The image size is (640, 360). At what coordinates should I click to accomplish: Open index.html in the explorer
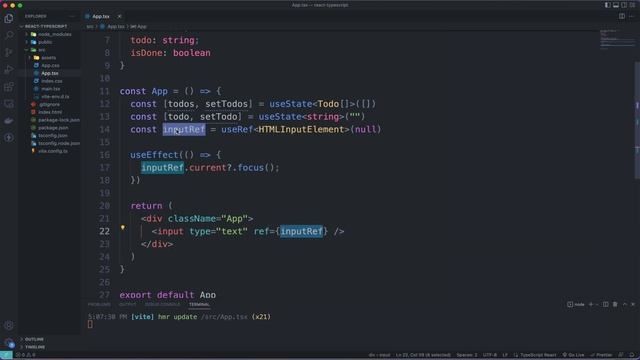(50, 112)
